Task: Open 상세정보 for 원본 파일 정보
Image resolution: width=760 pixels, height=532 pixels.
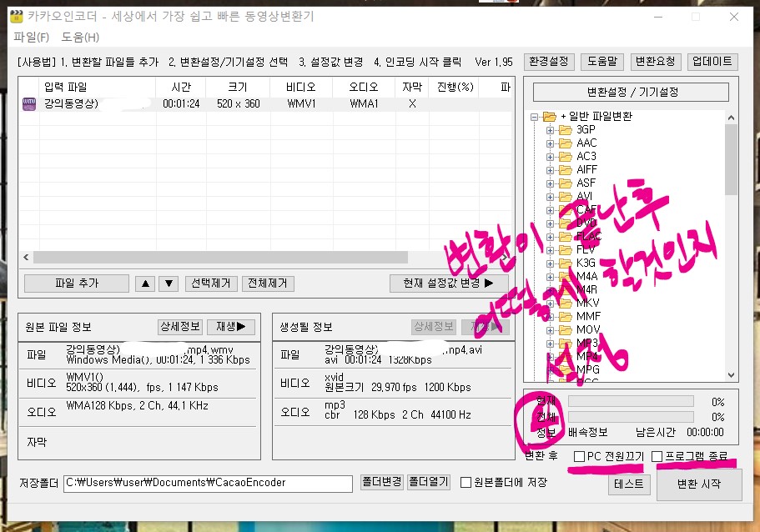Action: 180,327
